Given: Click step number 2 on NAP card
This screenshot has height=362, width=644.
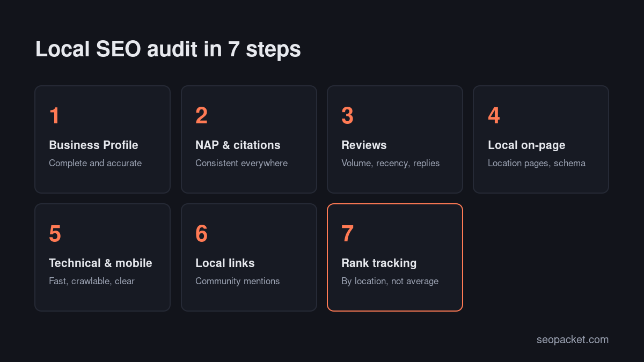Looking at the screenshot, I should click(201, 116).
